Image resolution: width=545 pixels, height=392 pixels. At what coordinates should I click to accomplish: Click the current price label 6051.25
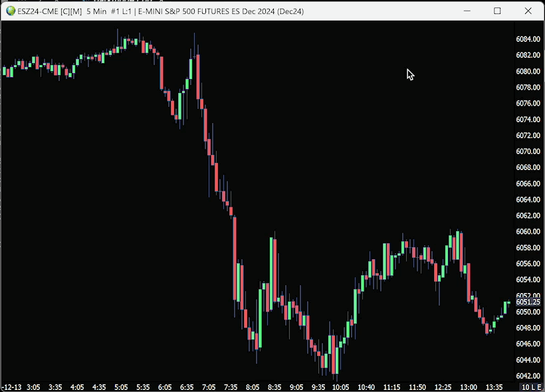[x=528, y=302]
